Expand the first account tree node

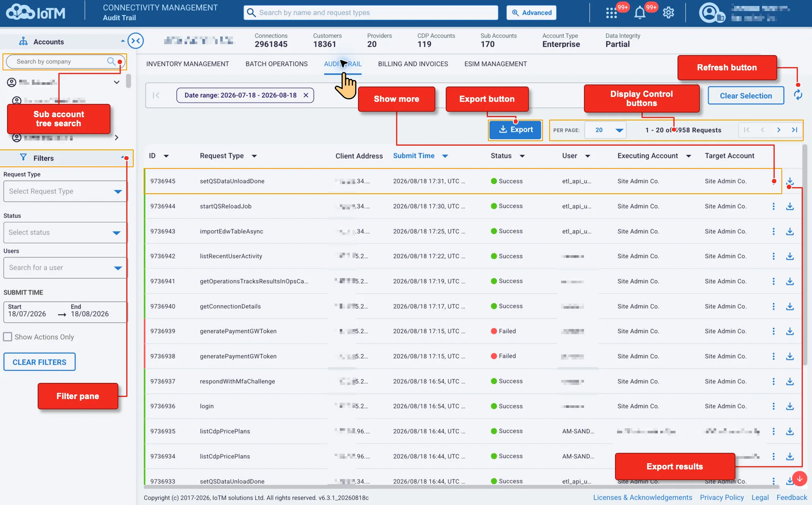point(117,82)
